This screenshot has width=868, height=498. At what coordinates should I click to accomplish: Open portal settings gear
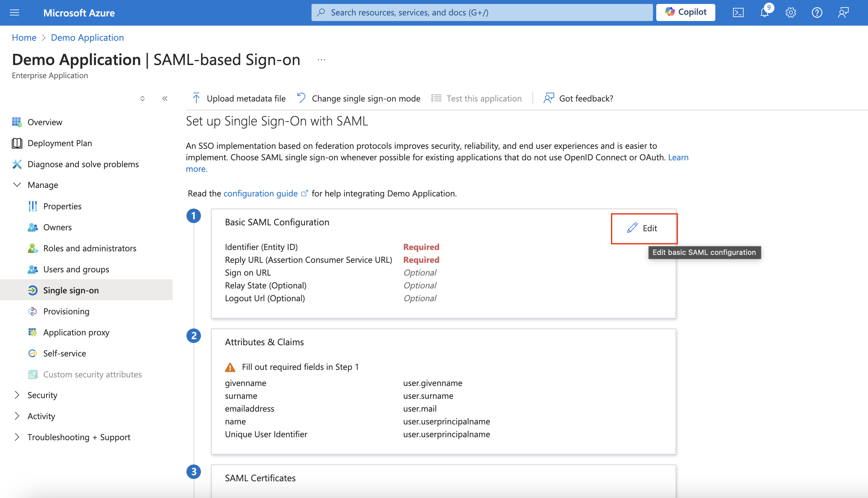click(x=791, y=13)
